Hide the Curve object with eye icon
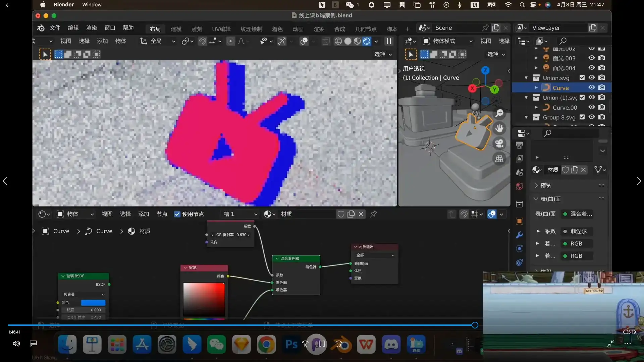The image size is (644, 362). (592, 87)
